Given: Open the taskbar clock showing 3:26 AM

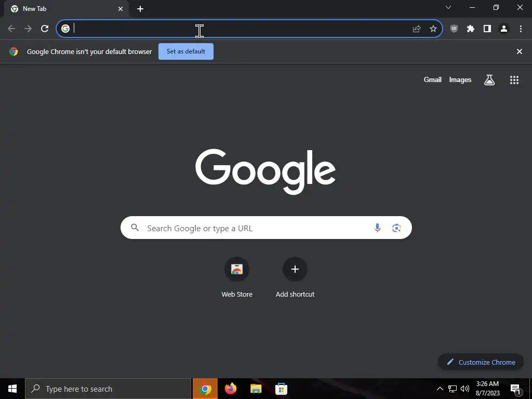Looking at the screenshot, I should (x=487, y=389).
